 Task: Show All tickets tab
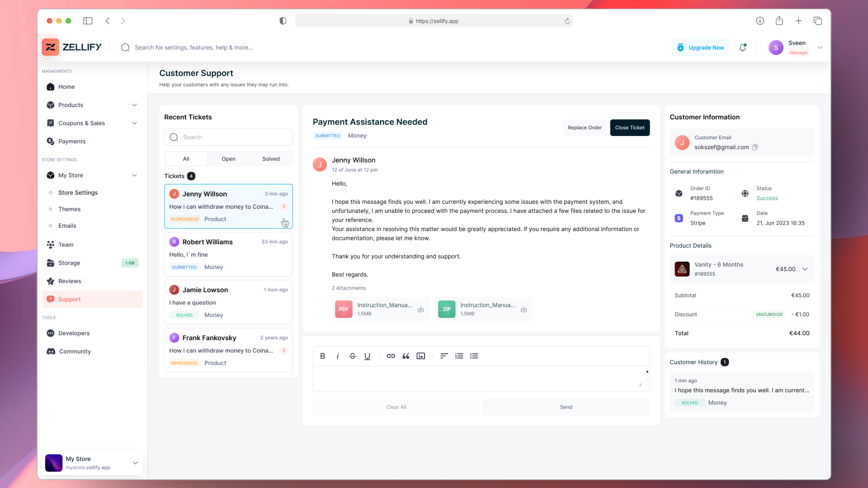(186, 159)
